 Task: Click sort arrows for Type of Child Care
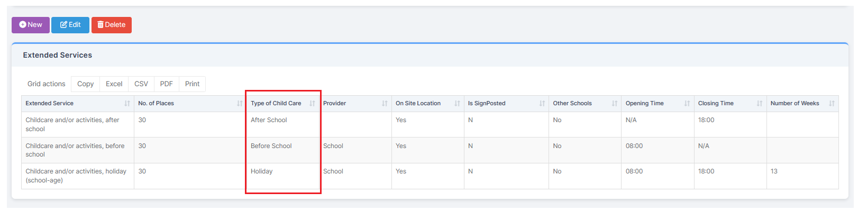[312, 104]
